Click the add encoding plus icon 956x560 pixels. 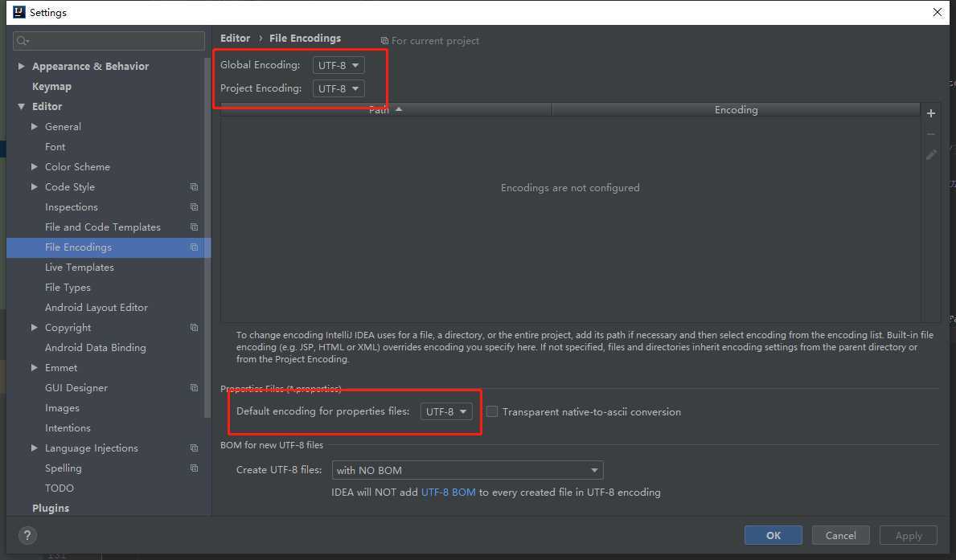(x=931, y=113)
